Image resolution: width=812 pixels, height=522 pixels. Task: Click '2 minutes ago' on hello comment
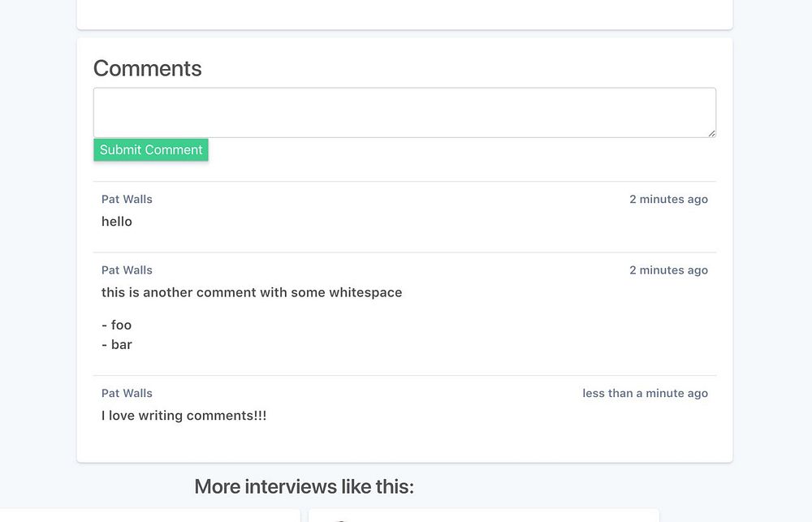click(668, 199)
